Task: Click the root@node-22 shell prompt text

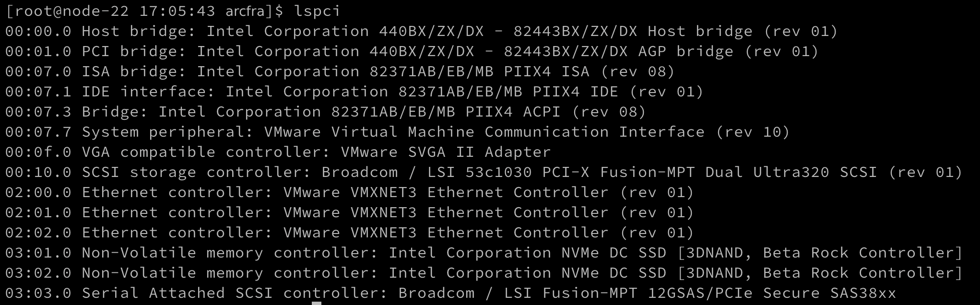Action: click(67, 11)
